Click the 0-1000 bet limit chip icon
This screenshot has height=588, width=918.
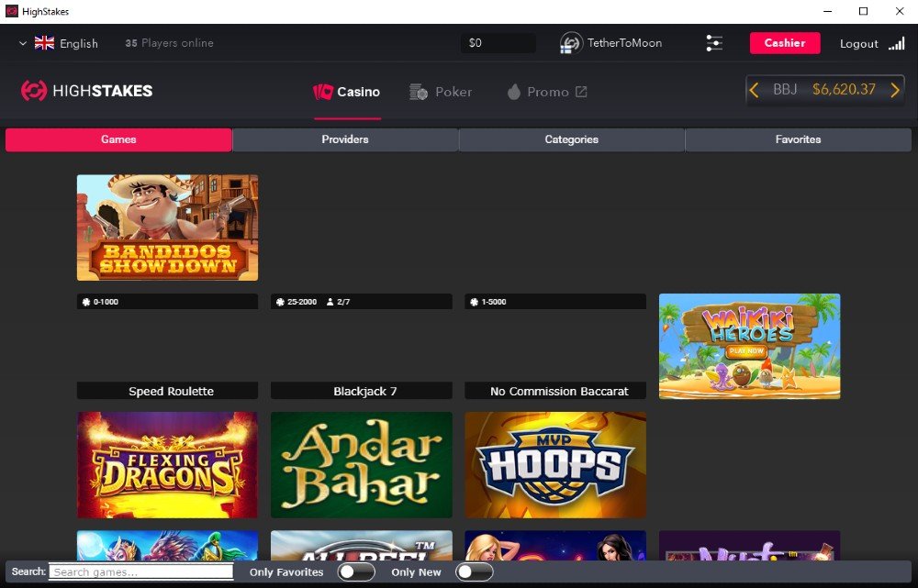[86, 302]
